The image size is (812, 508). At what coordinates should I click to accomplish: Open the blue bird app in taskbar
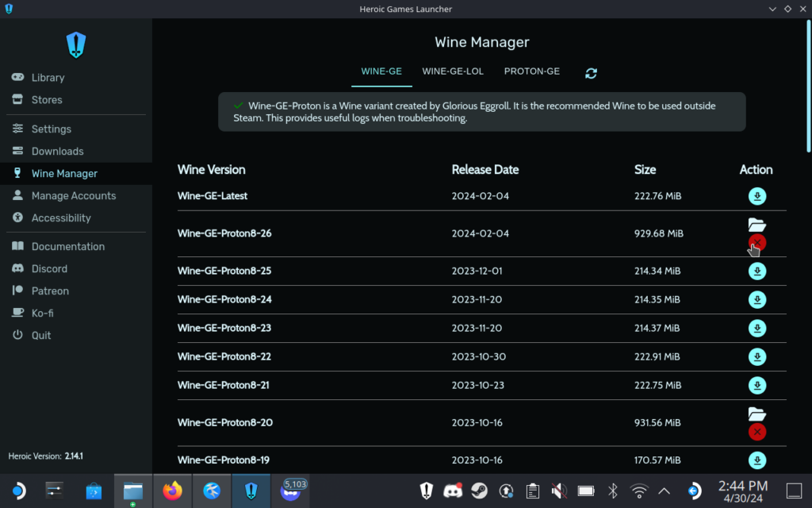tap(212, 491)
